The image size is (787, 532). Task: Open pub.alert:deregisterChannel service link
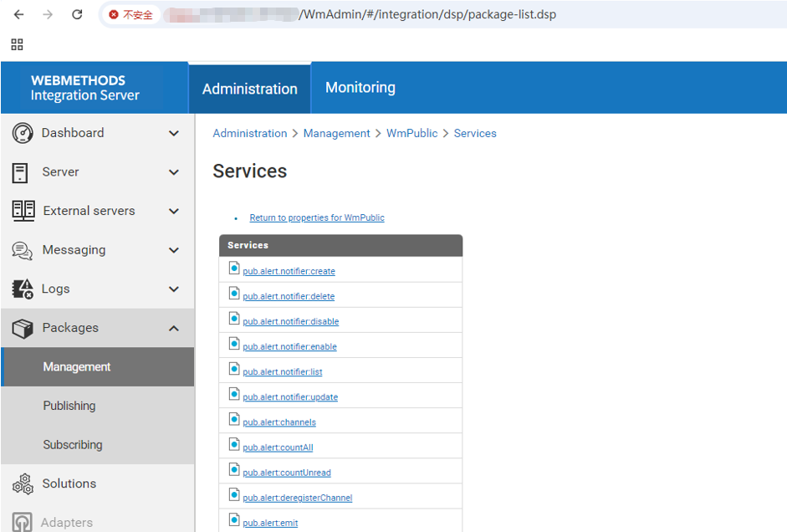click(298, 498)
